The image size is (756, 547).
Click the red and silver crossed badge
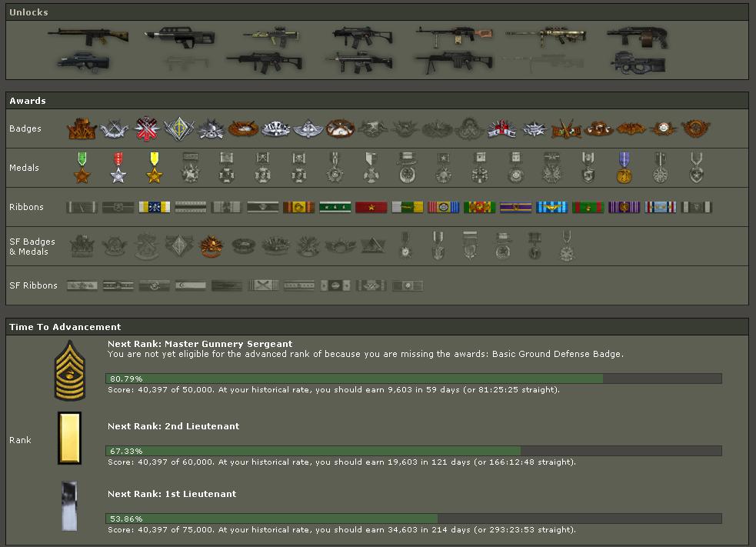pyautogui.click(x=147, y=128)
